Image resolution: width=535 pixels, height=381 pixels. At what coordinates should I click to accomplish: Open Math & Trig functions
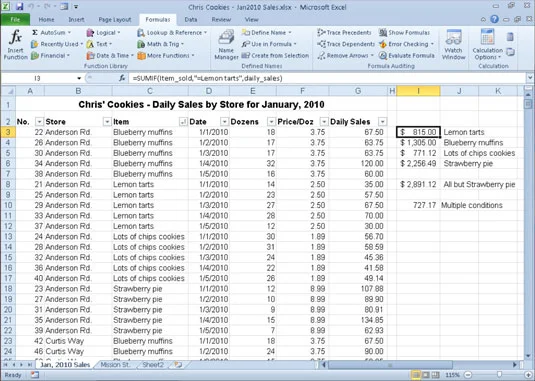pos(160,44)
